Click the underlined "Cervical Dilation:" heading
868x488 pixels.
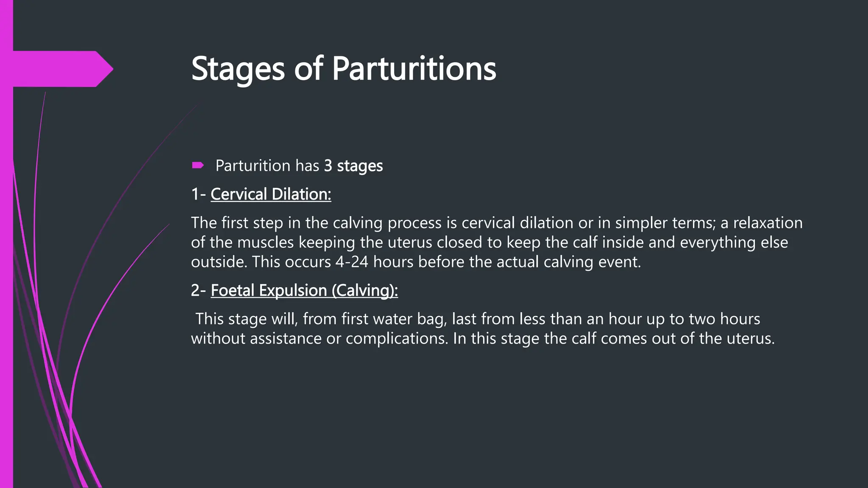[x=271, y=194]
